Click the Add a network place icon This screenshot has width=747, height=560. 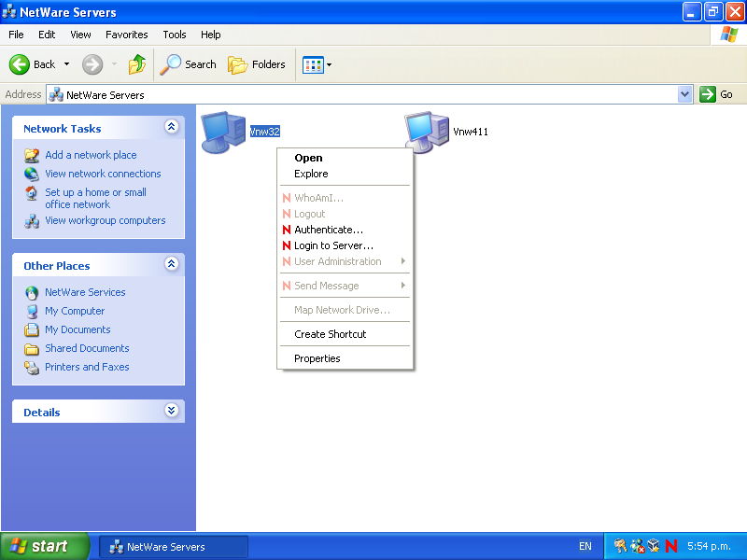32,155
